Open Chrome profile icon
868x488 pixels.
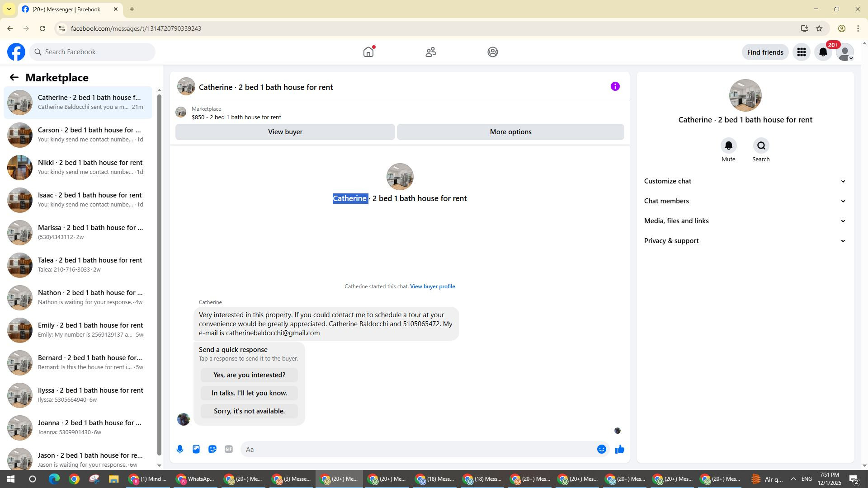pyautogui.click(x=841, y=28)
